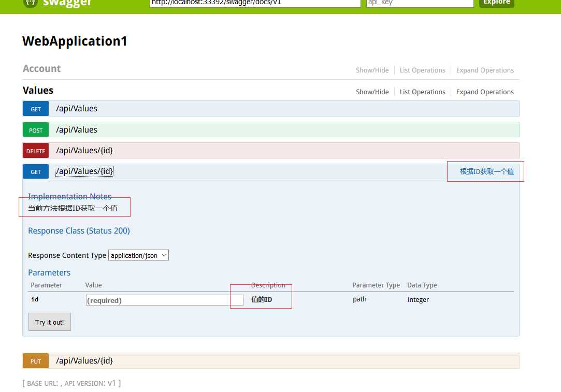This screenshot has height=392, width=561.
Task: Click List Operations for Values
Action: tap(422, 92)
